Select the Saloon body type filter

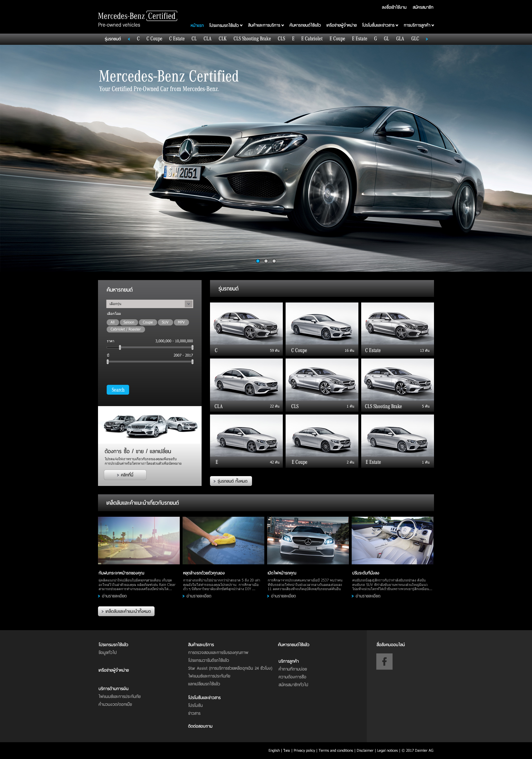click(129, 322)
